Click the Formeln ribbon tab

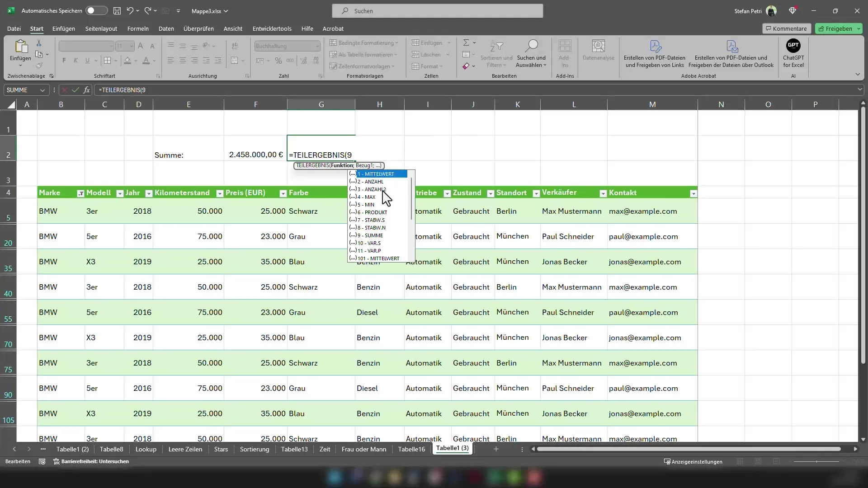click(138, 28)
